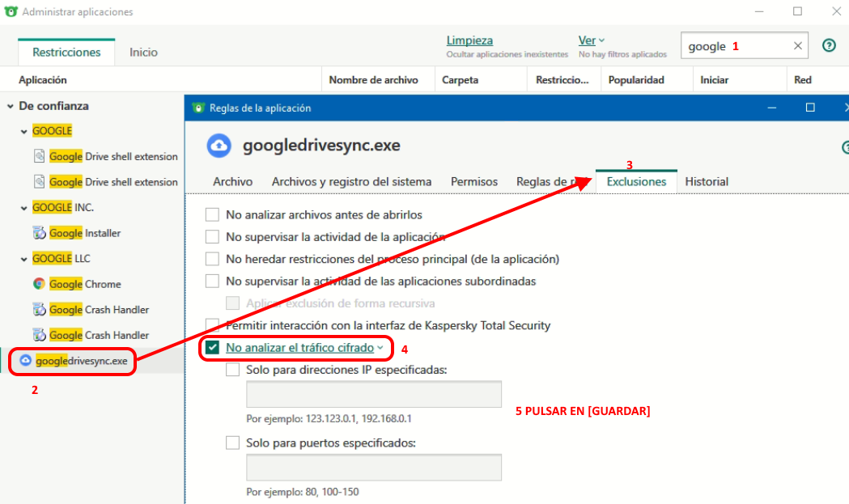The width and height of the screenshot is (849, 504).
Task: Clear the google search with the X icon
Action: click(x=797, y=46)
